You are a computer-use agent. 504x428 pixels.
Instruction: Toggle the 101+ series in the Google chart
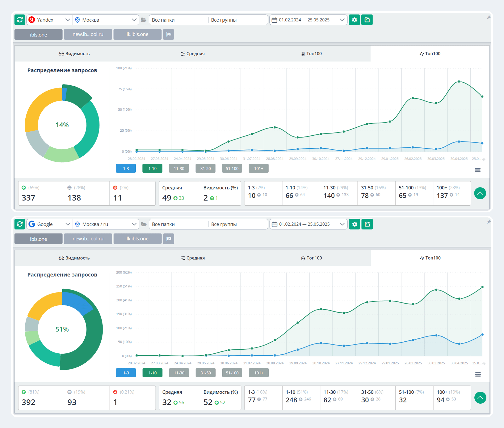[x=259, y=373]
